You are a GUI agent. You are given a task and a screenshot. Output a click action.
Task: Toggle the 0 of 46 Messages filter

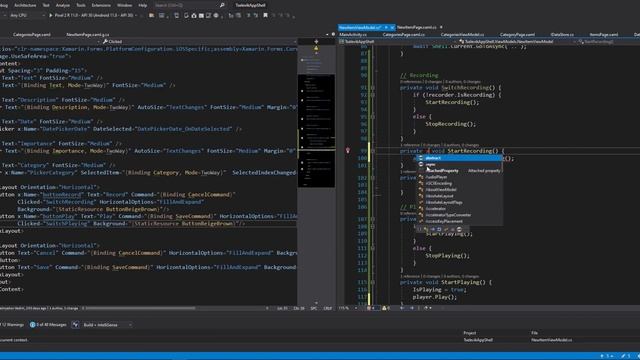point(48,325)
